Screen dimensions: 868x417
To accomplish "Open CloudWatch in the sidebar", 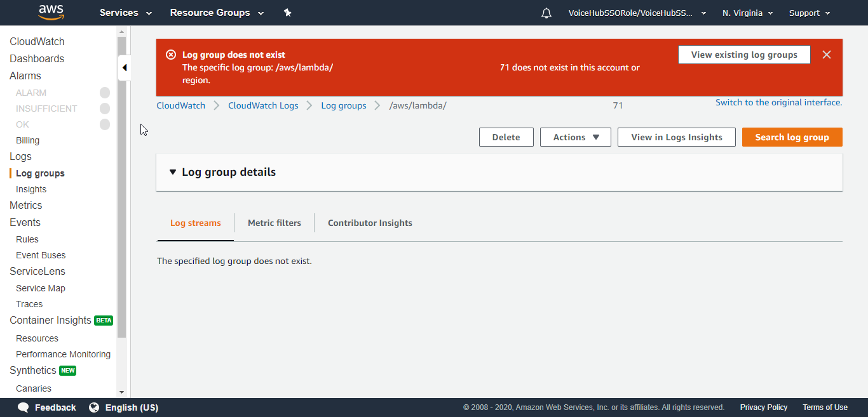I will (x=37, y=41).
